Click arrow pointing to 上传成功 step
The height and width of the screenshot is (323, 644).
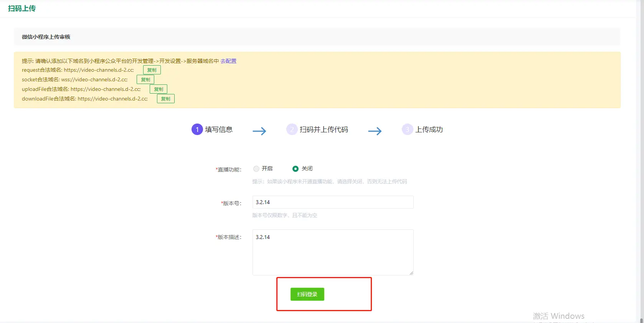click(x=375, y=131)
